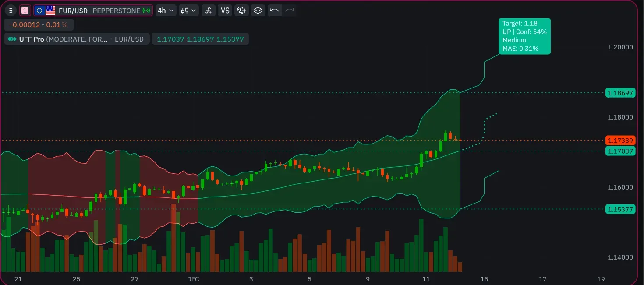
Task: Click the Target 1.18 prediction tooltip
Action: pos(524,36)
